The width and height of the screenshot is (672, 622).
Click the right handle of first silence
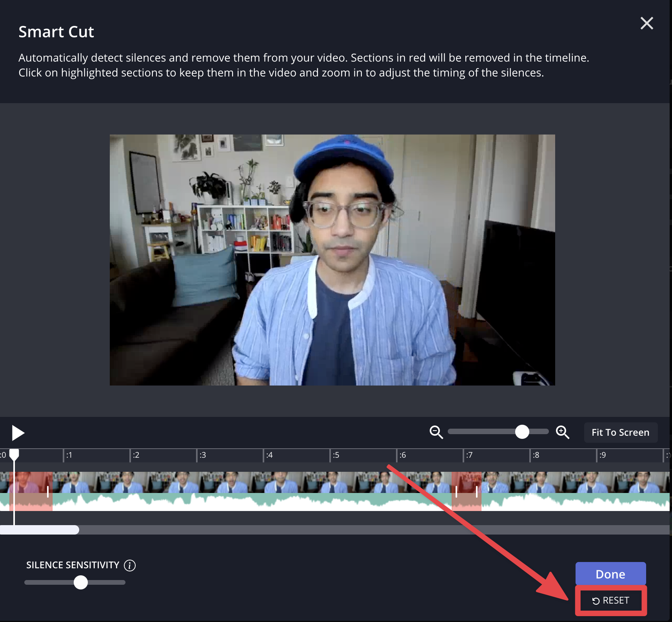pos(48,491)
